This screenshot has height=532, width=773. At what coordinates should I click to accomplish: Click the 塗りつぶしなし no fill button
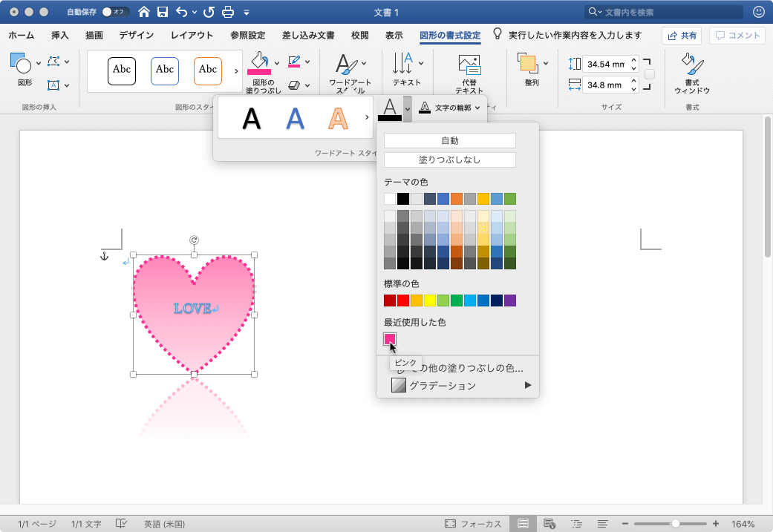449,160
